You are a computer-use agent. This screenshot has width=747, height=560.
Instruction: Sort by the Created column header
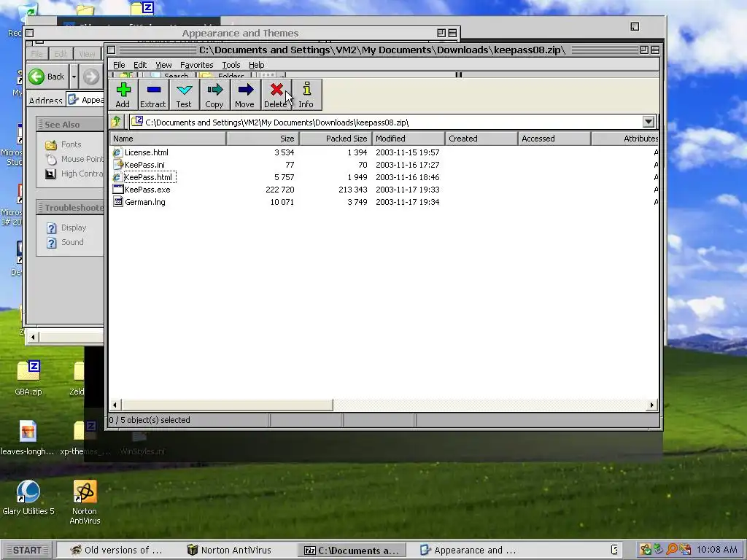click(x=481, y=139)
